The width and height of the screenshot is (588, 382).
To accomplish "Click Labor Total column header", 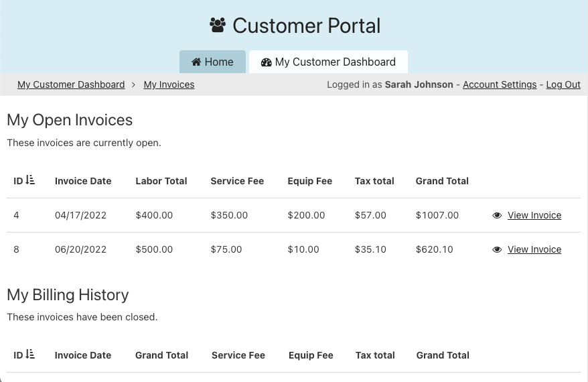I will tap(161, 181).
